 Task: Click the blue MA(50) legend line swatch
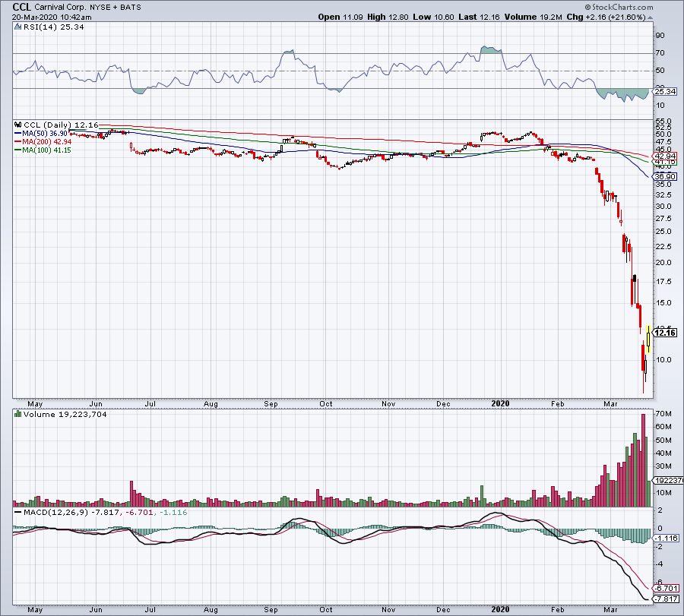pyautogui.click(x=18, y=133)
